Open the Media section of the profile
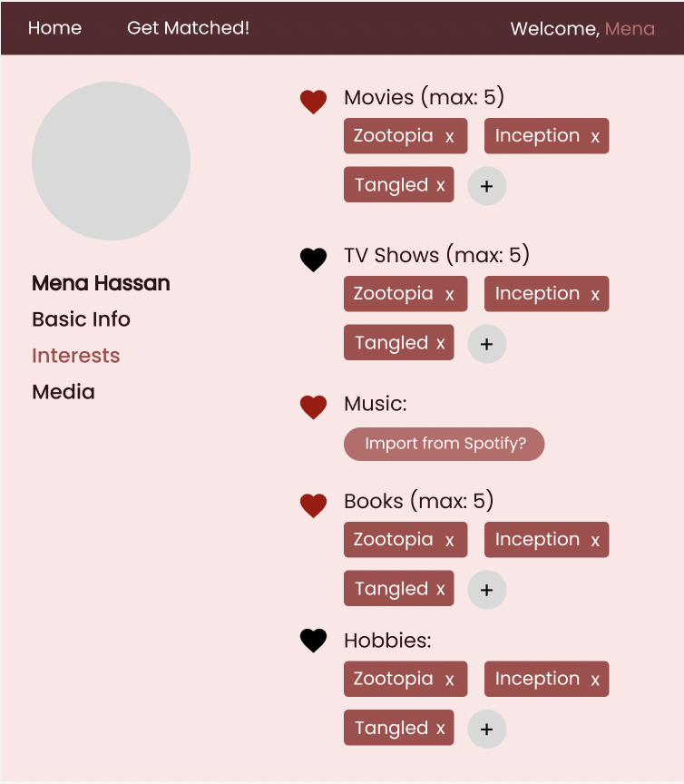This screenshot has height=784, width=684. [x=63, y=392]
